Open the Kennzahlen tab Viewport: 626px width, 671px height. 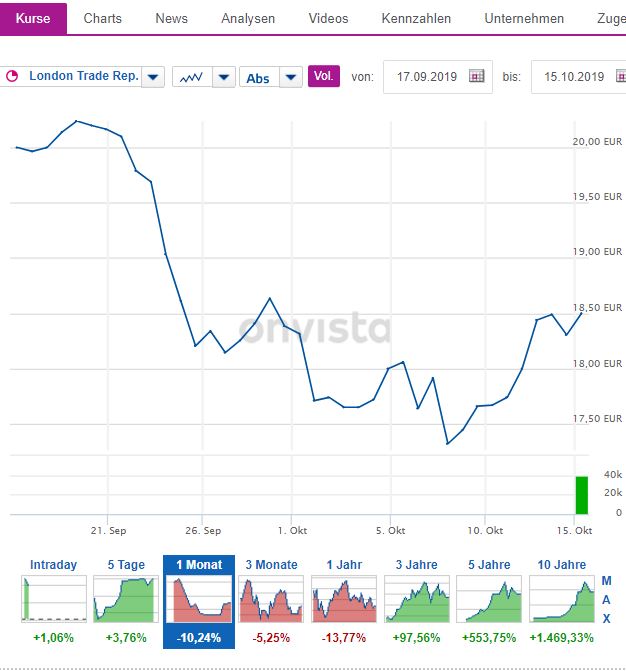coord(416,18)
